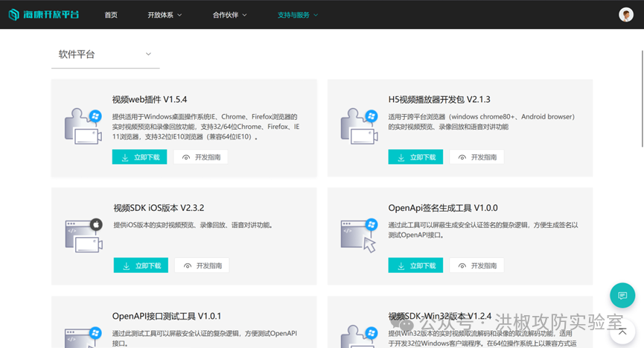Viewport: 644px width, 348px height.
Task: Download 视频SDK iOS版本 V2.3.2
Action: tap(141, 265)
